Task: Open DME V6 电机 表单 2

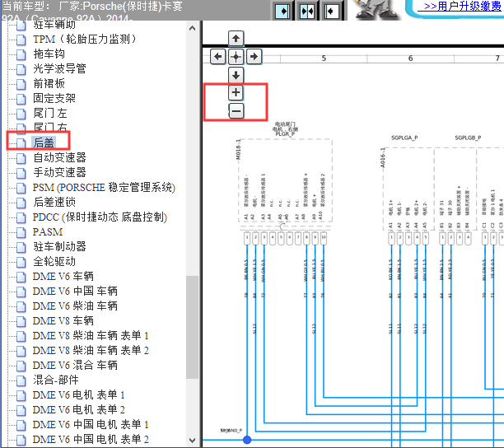Action: point(78,409)
